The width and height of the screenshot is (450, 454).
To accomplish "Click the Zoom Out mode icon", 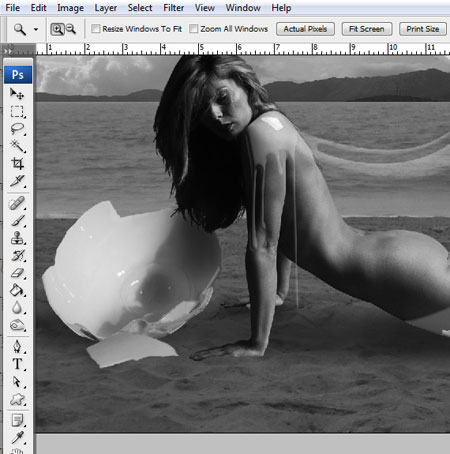I will point(71,29).
